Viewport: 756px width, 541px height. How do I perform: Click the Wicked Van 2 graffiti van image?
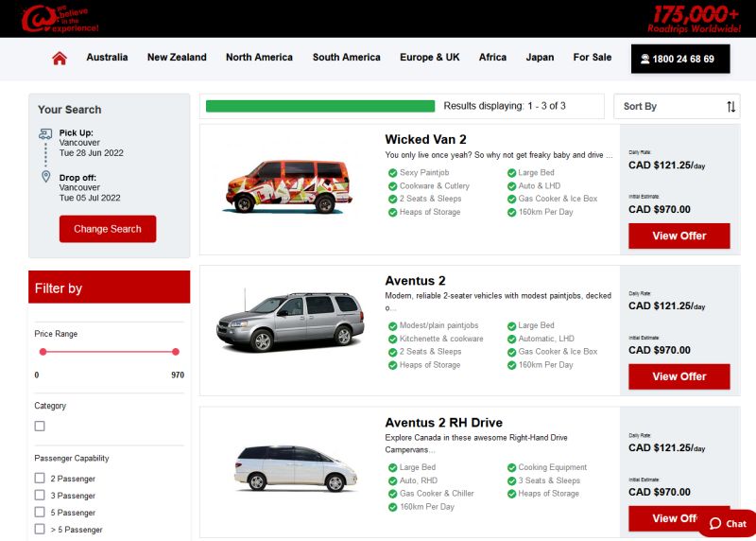[288, 186]
